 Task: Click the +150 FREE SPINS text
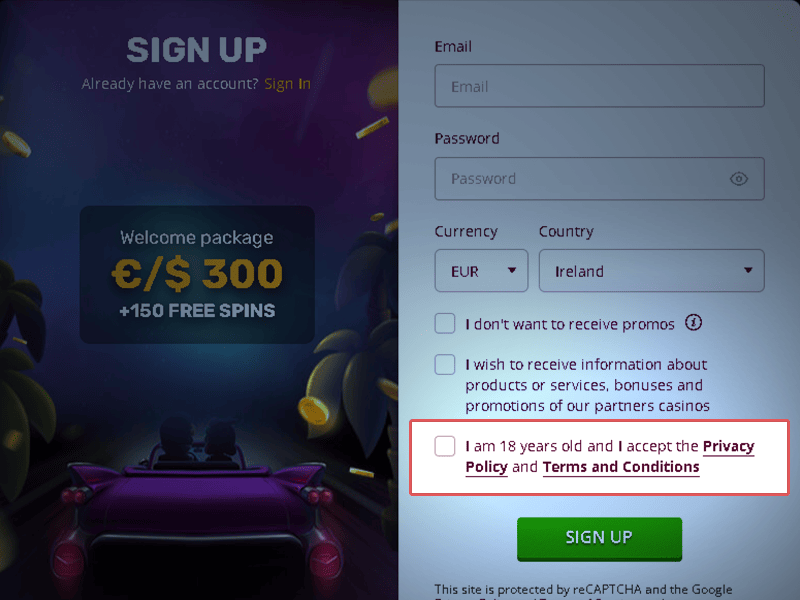pos(197,311)
